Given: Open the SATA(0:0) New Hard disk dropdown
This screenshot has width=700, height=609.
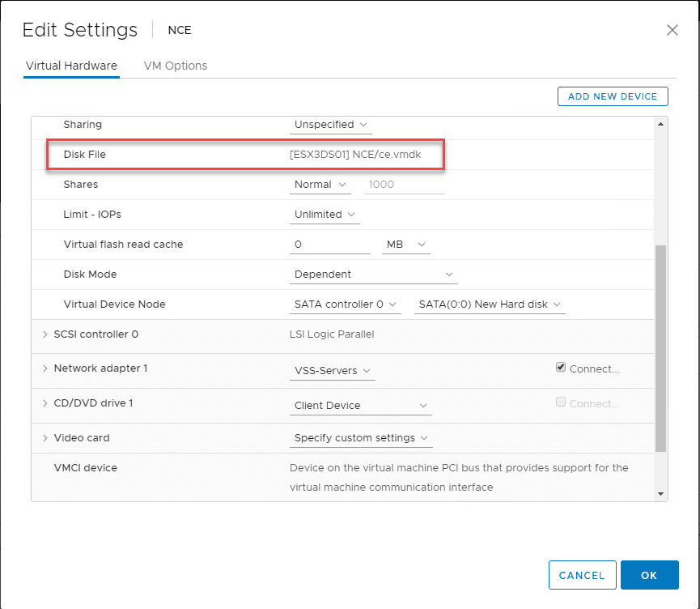Looking at the screenshot, I should click(x=489, y=304).
